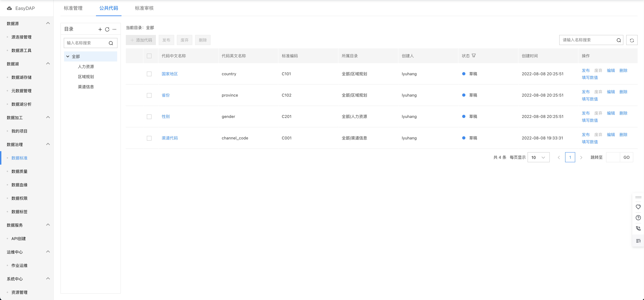Open 数据血缘 in the sidebar

pyautogui.click(x=19, y=185)
